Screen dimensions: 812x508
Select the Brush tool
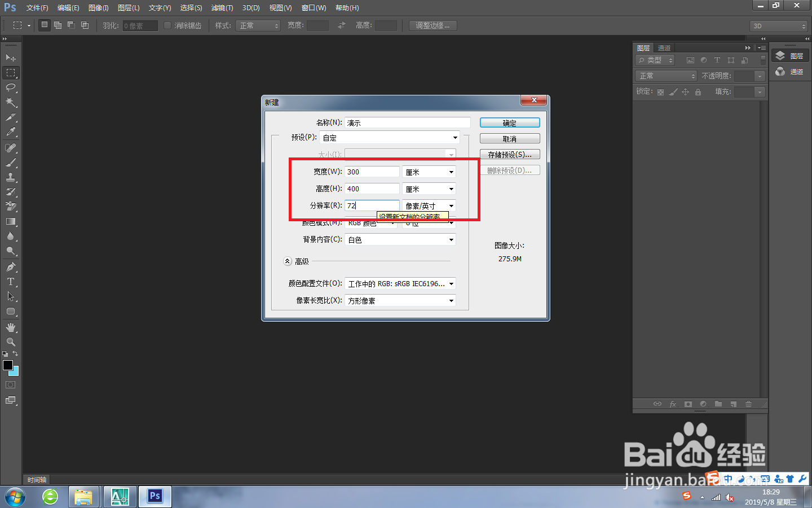[x=11, y=164]
